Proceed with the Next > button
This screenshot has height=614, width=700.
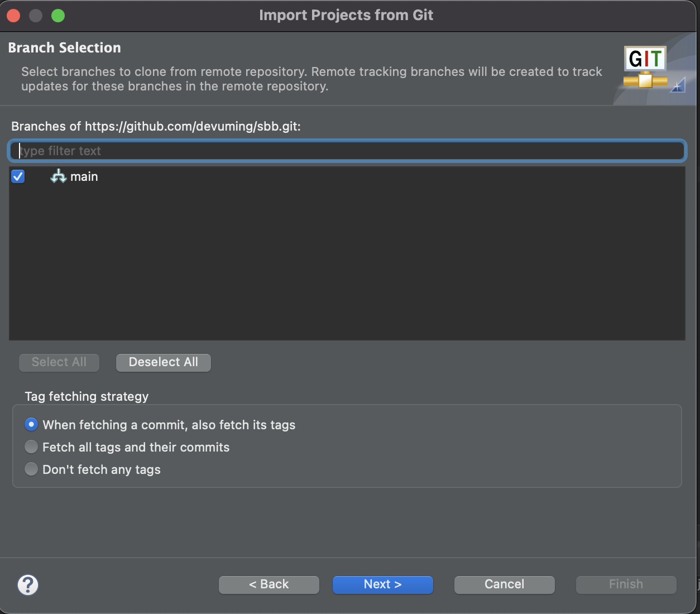[383, 584]
